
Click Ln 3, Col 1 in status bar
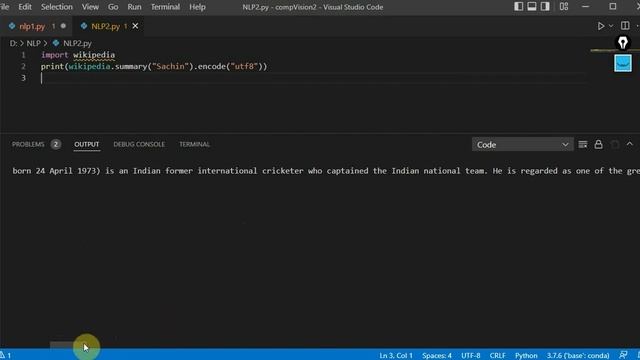coord(396,356)
